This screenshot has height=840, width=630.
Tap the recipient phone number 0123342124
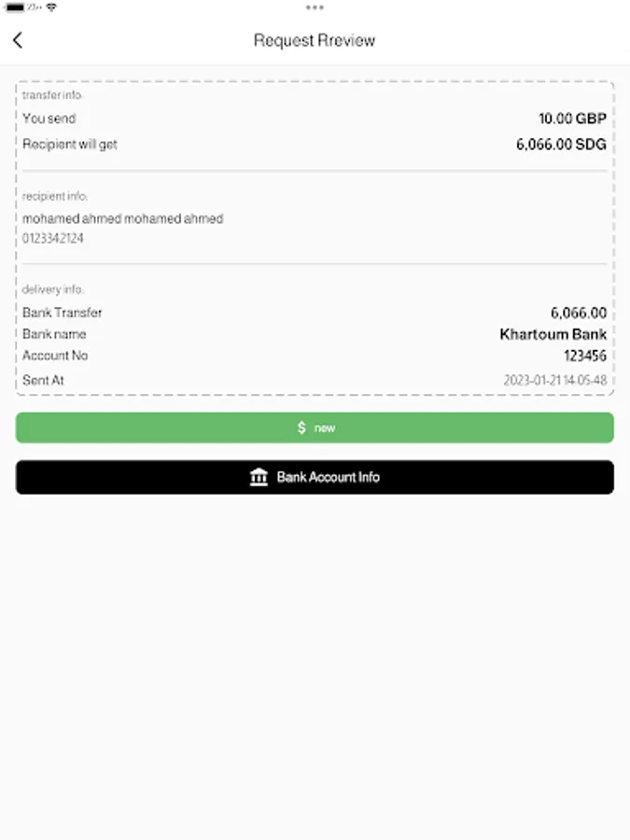coord(53,238)
